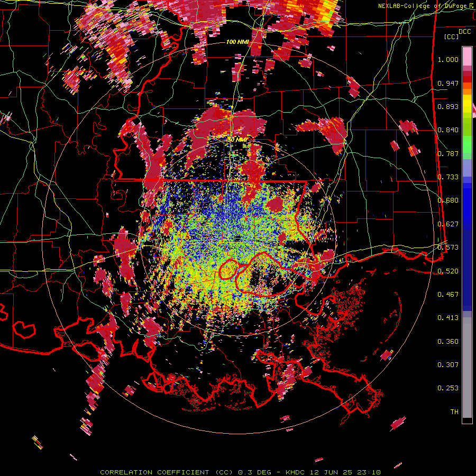Click the yellow segment of the color bar

point(467,105)
